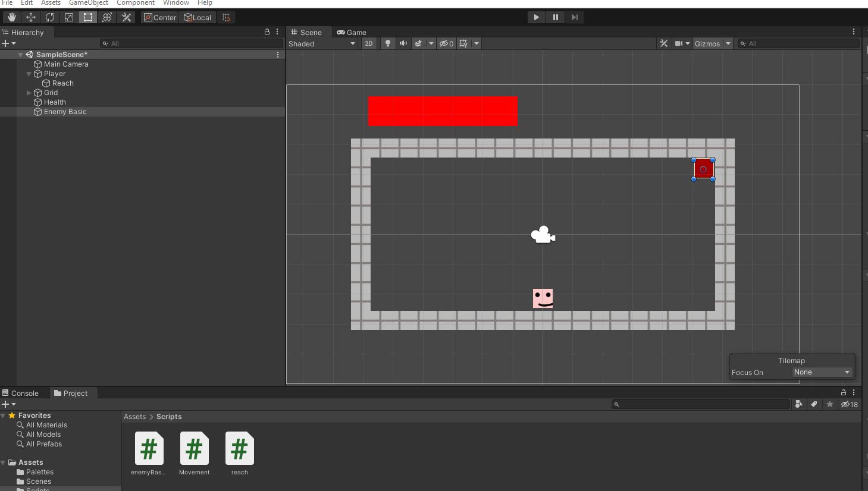868x491 pixels.
Task: Select Health in Hierarchy
Action: (x=55, y=102)
